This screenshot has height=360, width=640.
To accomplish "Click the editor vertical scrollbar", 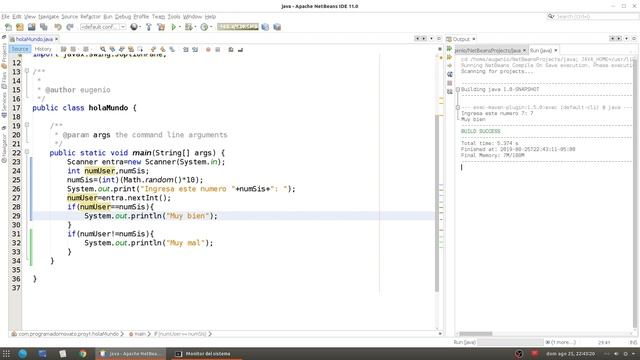I will point(437,203).
